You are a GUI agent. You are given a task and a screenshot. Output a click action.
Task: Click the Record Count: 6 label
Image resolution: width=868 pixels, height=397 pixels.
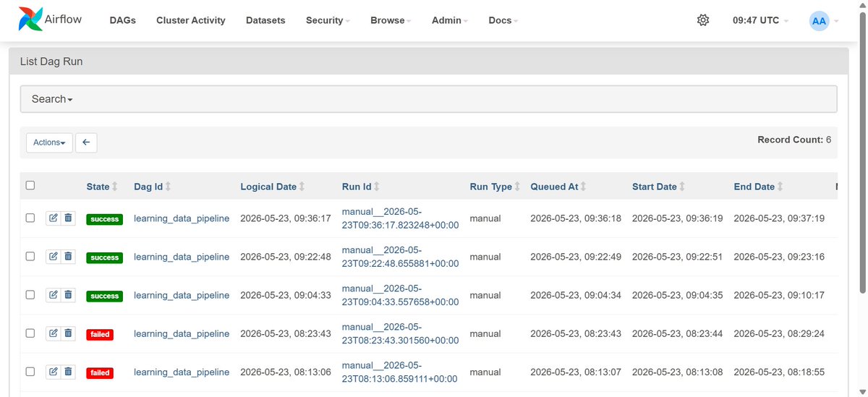tap(794, 140)
